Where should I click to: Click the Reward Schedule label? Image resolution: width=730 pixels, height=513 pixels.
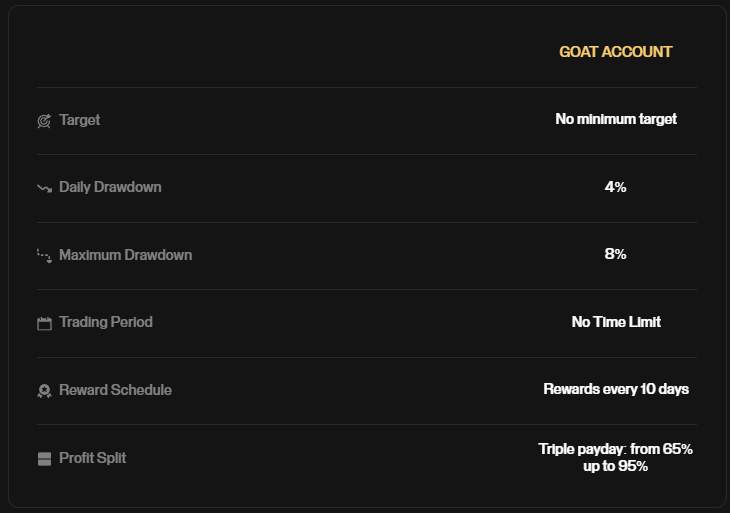tap(115, 390)
